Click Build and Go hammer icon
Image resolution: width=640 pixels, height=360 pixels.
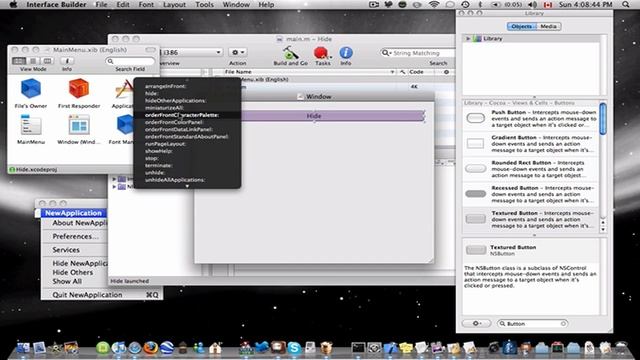coord(291,53)
